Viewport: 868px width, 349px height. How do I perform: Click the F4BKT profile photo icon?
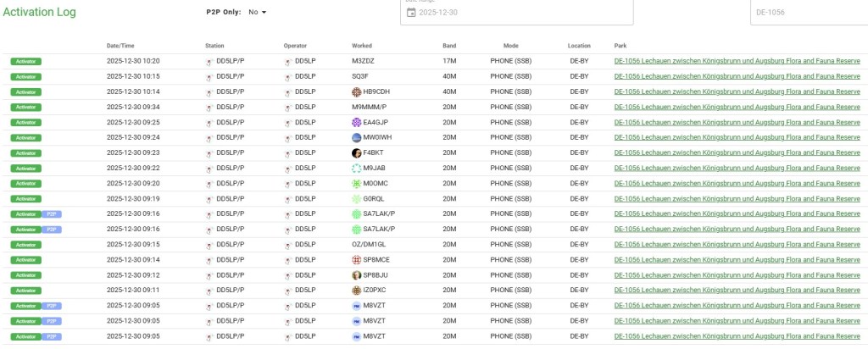(357, 152)
